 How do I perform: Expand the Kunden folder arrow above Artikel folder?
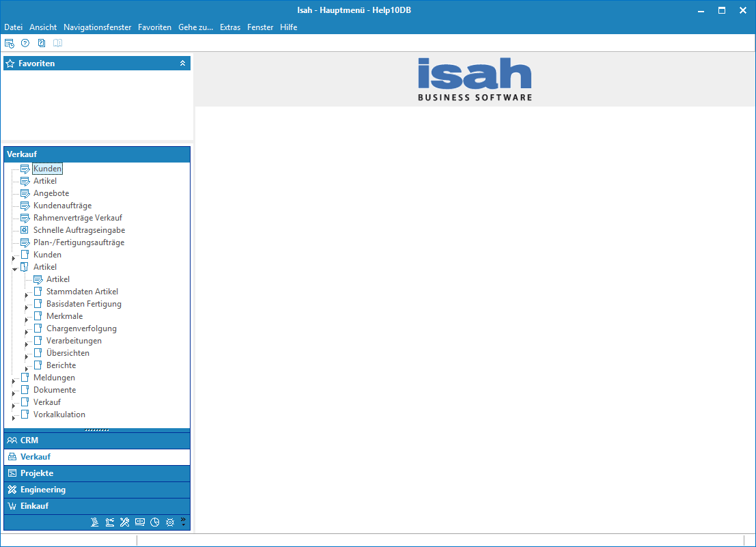coord(14,258)
